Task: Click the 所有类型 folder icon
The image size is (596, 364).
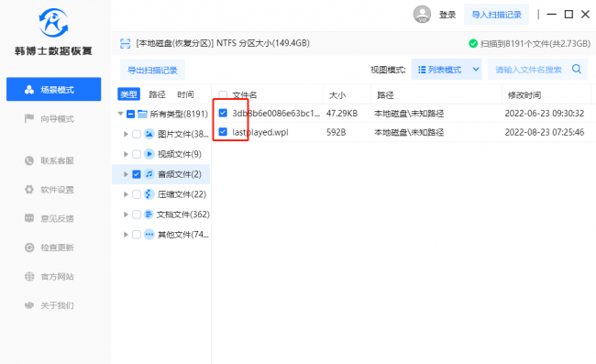Action: (142, 114)
